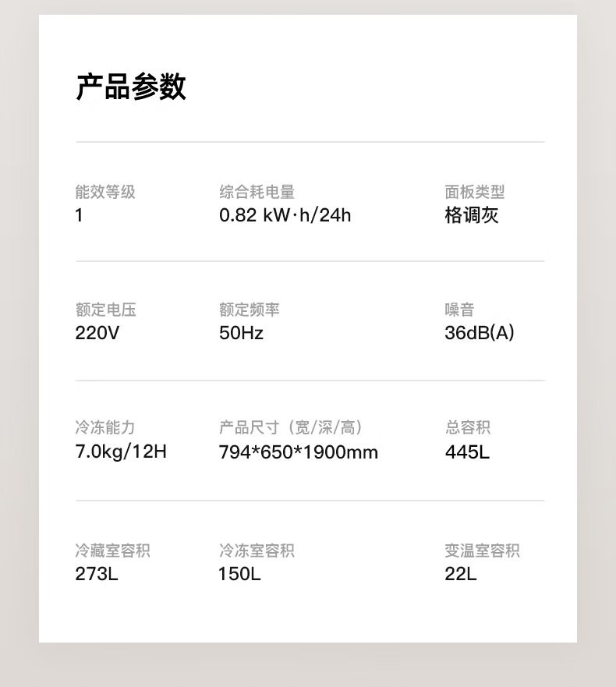This screenshot has width=616, height=687.
Task: Click the 0.82 kW·h/24h power consumption value
Action: point(285,215)
